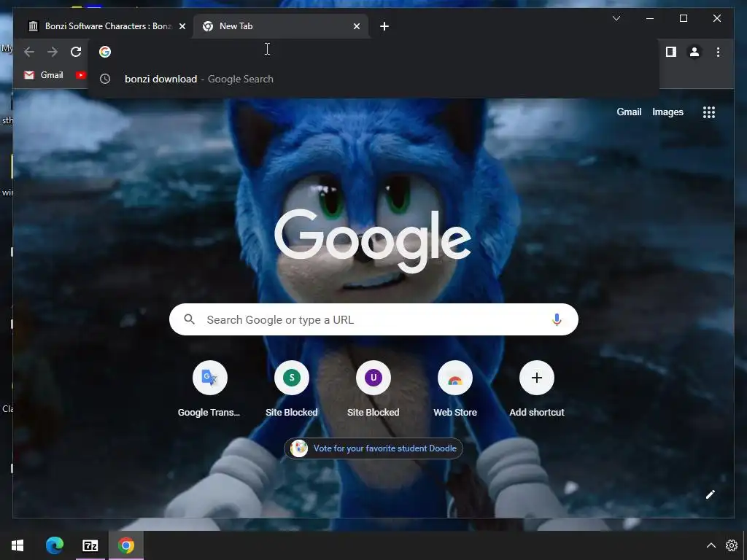The width and height of the screenshot is (747, 560).
Task: Close the New Tab tab
Action: (356, 26)
